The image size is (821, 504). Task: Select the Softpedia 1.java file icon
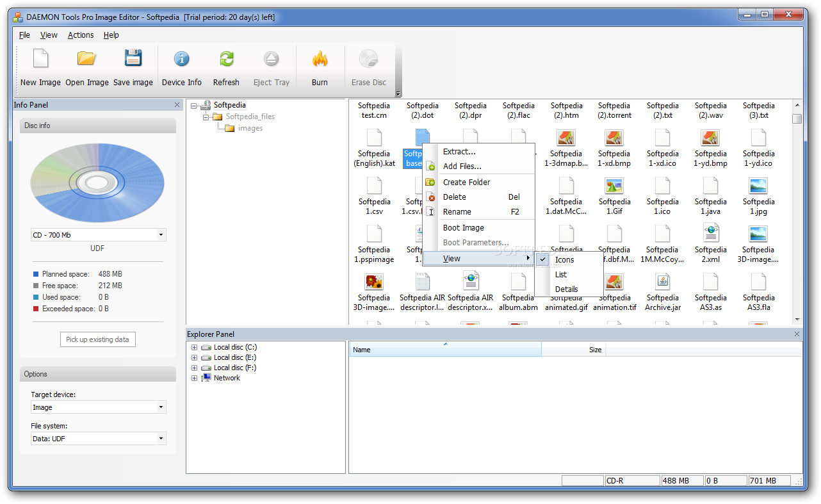pyautogui.click(x=710, y=186)
